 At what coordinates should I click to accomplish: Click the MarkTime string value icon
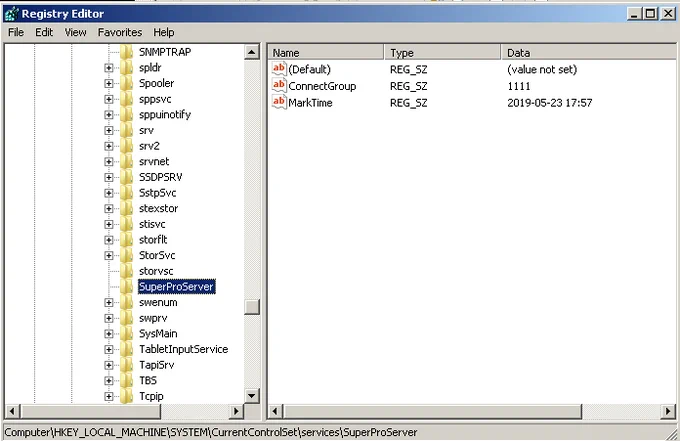(x=279, y=102)
